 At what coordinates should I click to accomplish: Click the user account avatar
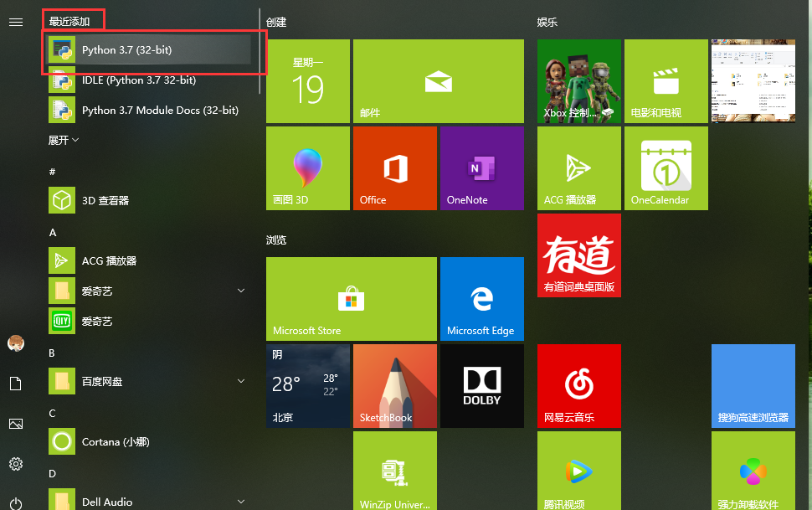point(16,343)
